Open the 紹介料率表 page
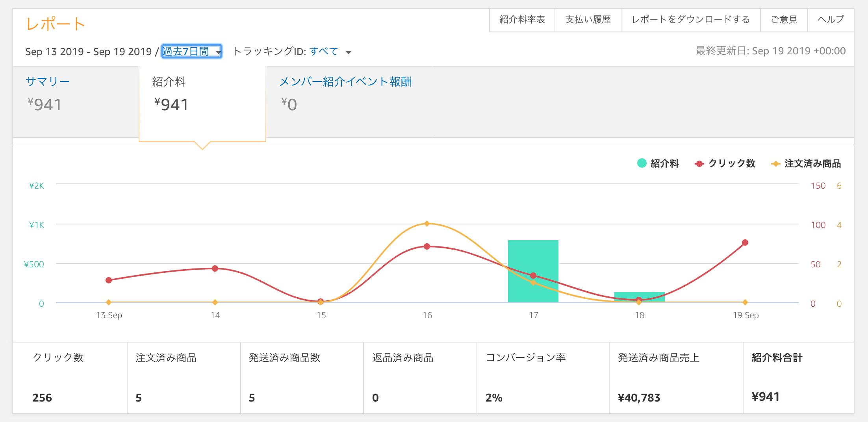The width and height of the screenshot is (868, 422). tap(522, 20)
